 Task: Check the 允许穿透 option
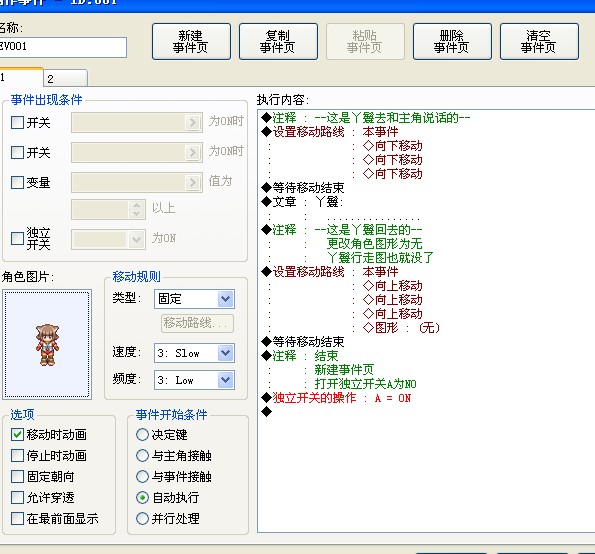pos(17,497)
